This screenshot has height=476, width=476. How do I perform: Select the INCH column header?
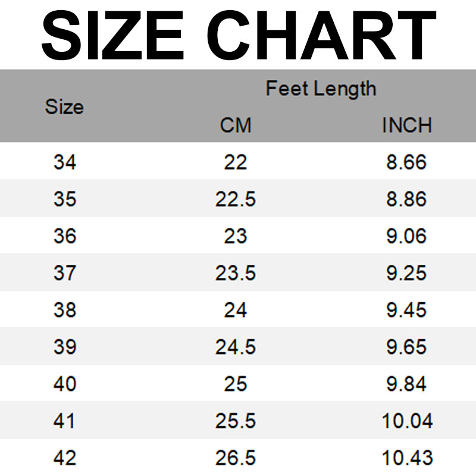coord(407,126)
